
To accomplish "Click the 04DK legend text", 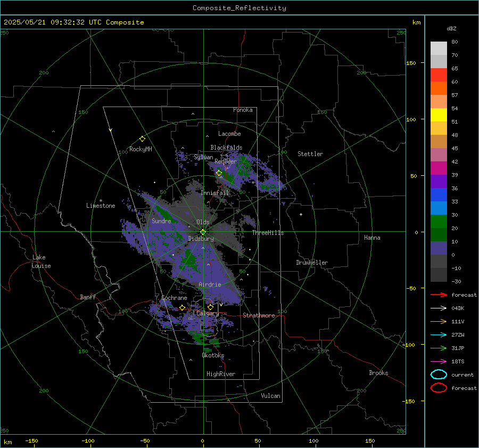I will coord(458,308).
